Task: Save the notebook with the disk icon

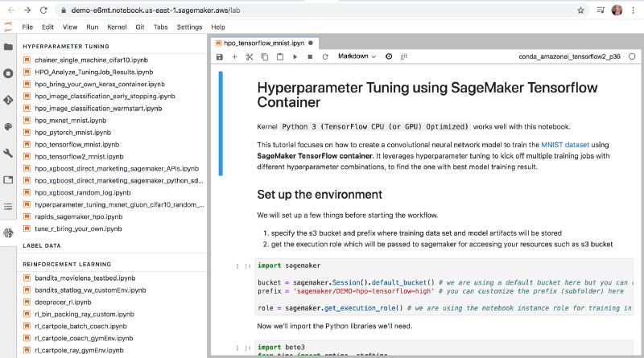Action: pyautogui.click(x=219, y=56)
